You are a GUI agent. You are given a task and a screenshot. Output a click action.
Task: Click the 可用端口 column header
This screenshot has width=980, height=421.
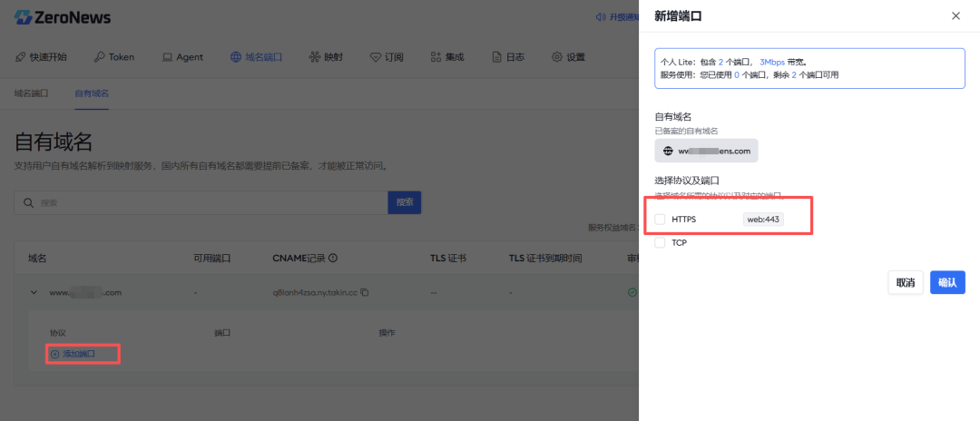click(x=212, y=258)
